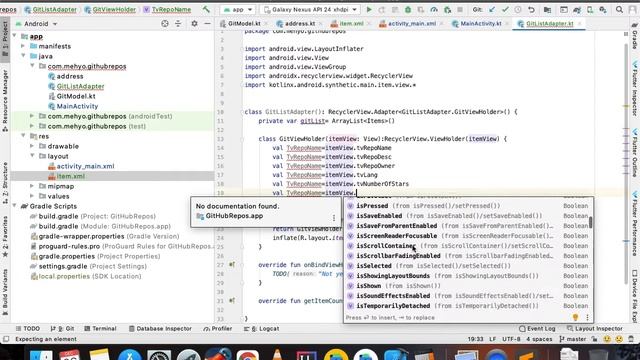Open Chrome from the macOS dock
The height and width of the screenshot is (360, 640).
pos(247,354)
